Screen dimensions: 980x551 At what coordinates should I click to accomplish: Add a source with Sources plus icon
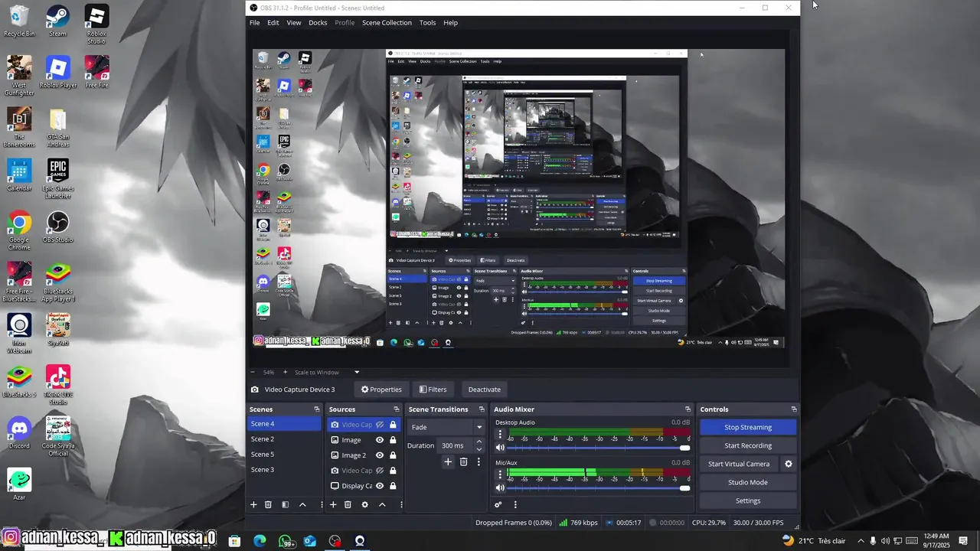(333, 504)
